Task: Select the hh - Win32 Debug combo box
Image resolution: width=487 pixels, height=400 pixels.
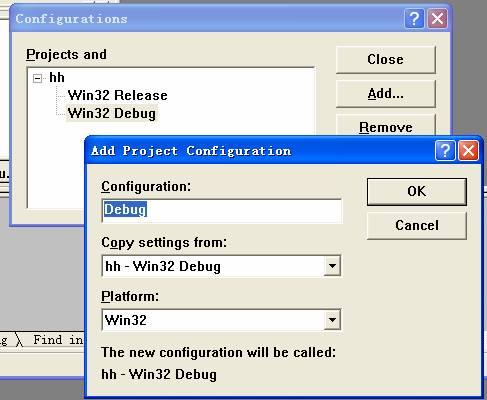Action: click(x=221, y=266)
